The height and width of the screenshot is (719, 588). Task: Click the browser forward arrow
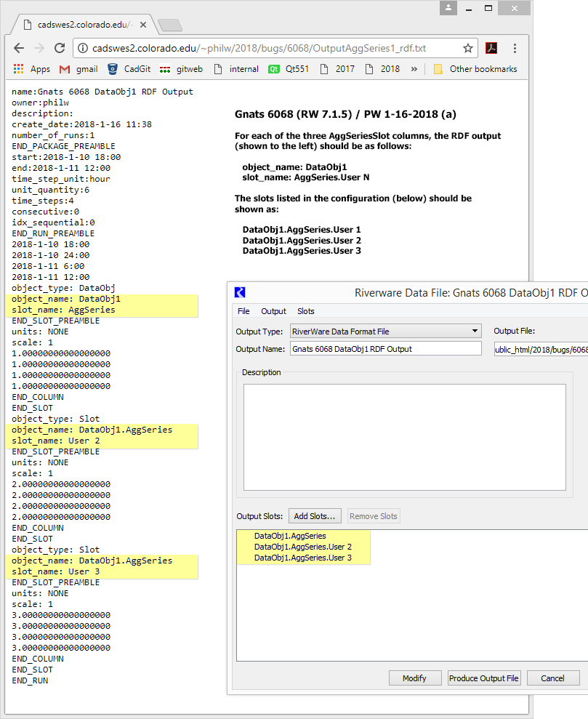coord(39,48)
